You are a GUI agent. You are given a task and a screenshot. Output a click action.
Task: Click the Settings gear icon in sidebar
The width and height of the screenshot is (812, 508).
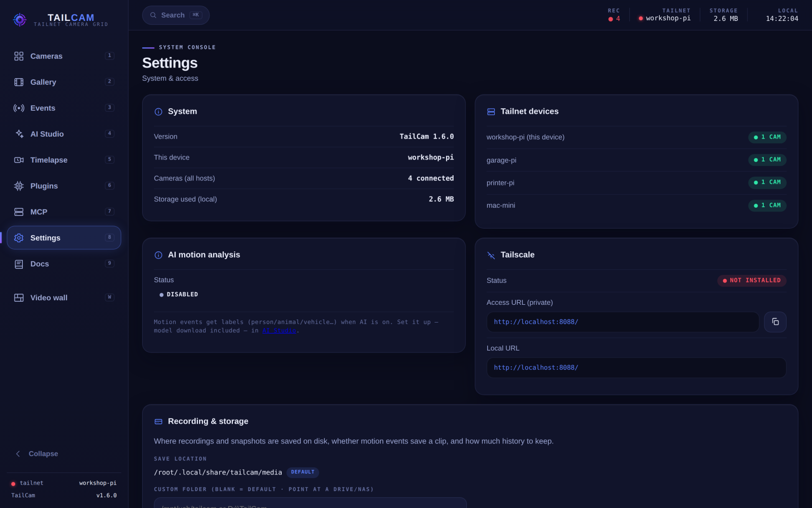(19, 238)
